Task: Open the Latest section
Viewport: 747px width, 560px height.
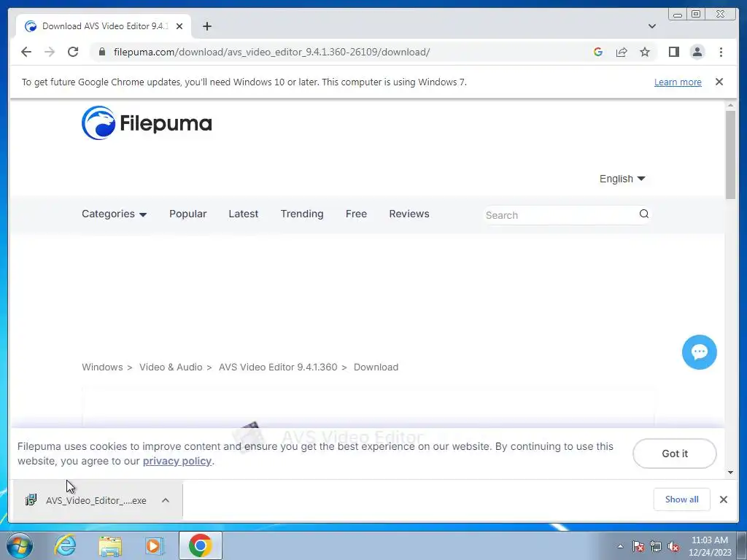Action: (243, 214)
